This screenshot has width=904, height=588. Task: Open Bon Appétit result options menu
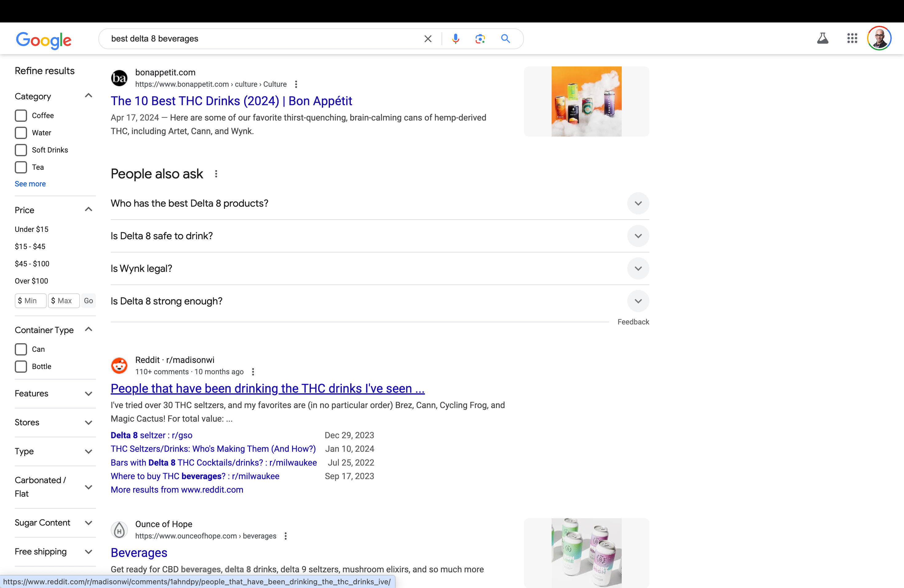(x=296, y=84)
